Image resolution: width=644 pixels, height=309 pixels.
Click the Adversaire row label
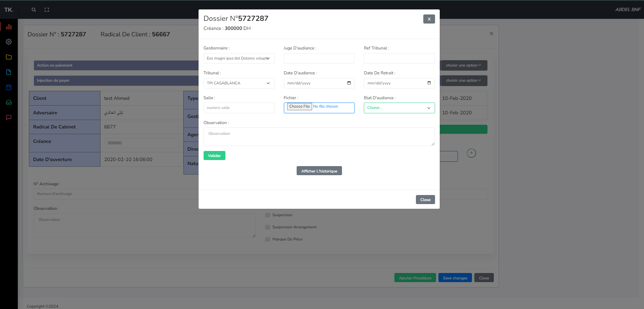pyautogui.click(x=65, y=113)
